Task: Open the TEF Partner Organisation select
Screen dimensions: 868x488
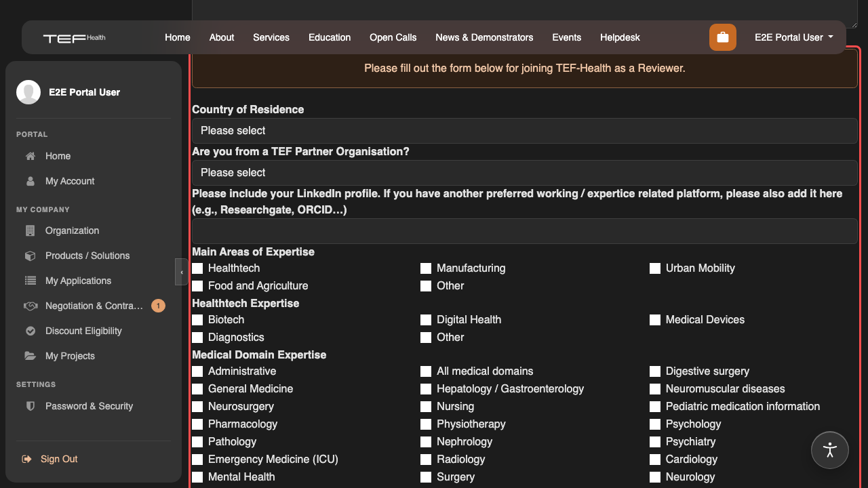Action: 525,172
